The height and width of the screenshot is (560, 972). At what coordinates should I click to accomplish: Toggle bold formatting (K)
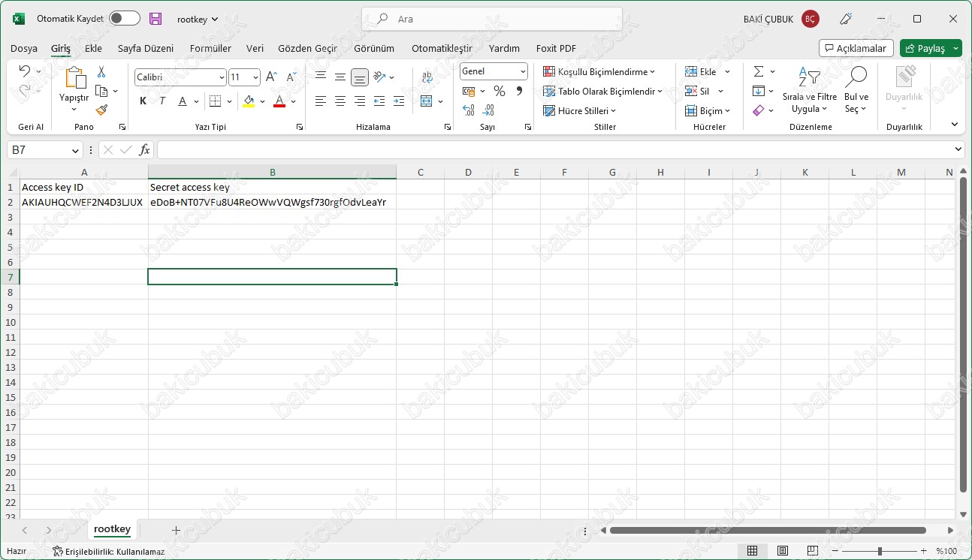point(143,101)
